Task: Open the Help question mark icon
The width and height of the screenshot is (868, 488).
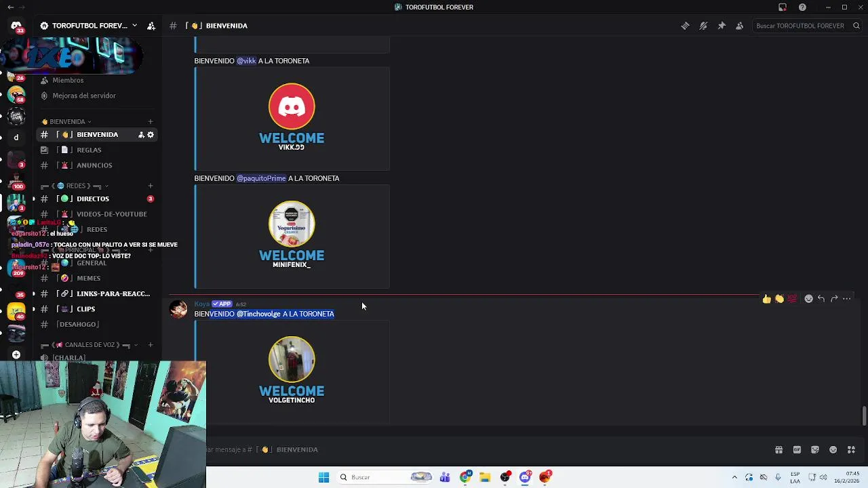Action: [802, 7]
